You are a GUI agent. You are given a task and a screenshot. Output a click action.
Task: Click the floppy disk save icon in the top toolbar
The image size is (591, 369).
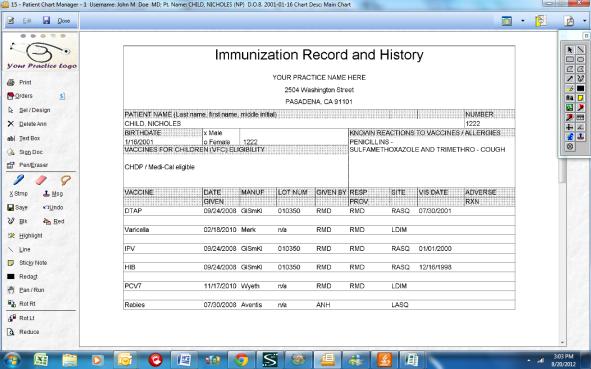46,20
